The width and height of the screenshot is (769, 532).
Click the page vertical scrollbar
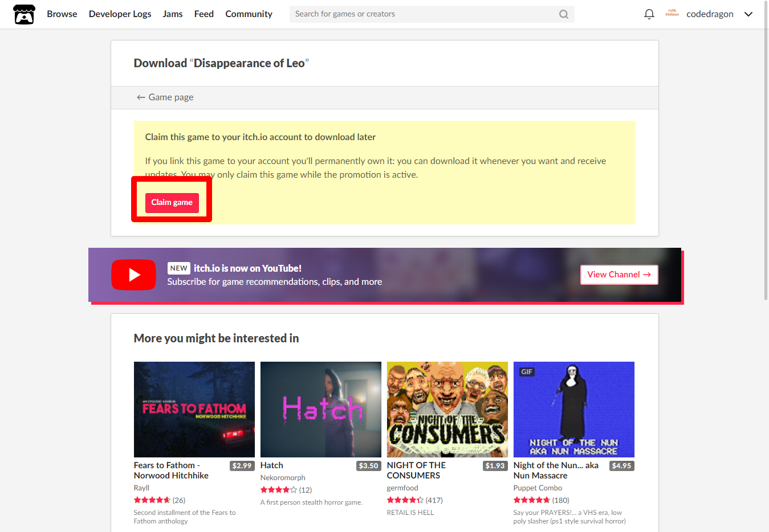tap(766, 151)
